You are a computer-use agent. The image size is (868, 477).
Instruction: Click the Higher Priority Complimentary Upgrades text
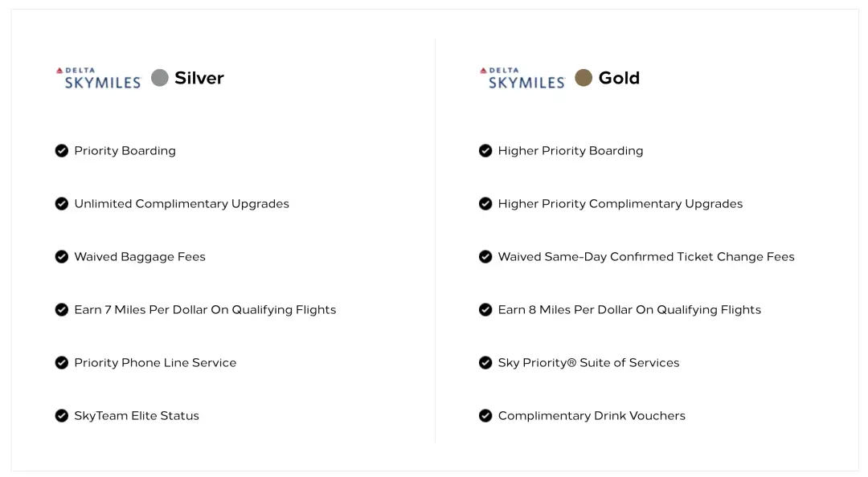[x=620, y=204]
